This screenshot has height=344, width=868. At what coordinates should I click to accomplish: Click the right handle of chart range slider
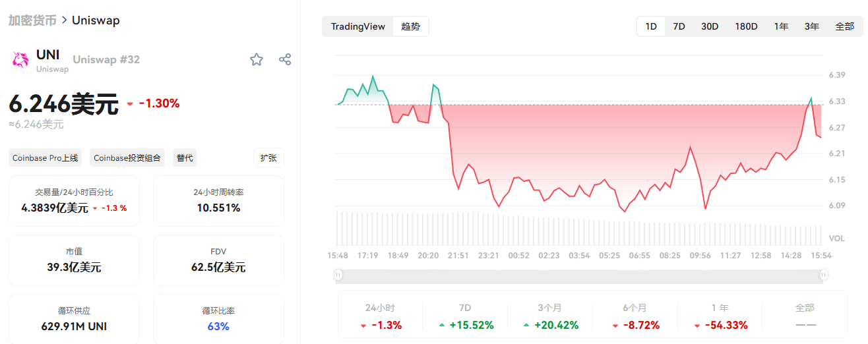[824, 275]
